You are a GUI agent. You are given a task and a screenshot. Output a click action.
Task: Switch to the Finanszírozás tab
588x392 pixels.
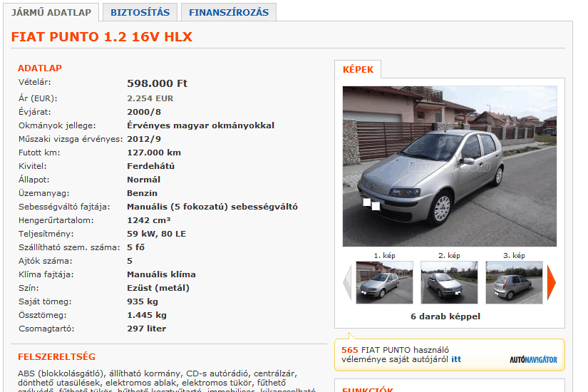click(x=229, y=12)
